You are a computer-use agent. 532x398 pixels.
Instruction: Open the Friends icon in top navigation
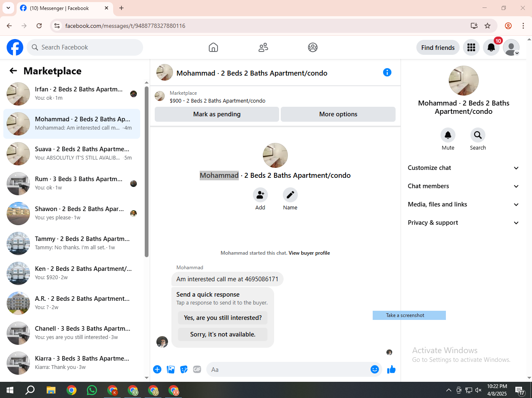(263, 47)
